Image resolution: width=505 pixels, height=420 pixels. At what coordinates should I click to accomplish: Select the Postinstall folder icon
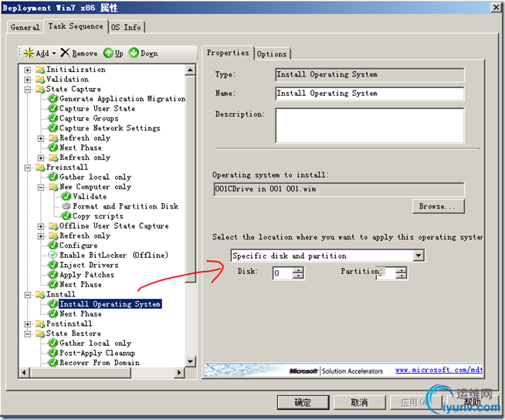40,323
